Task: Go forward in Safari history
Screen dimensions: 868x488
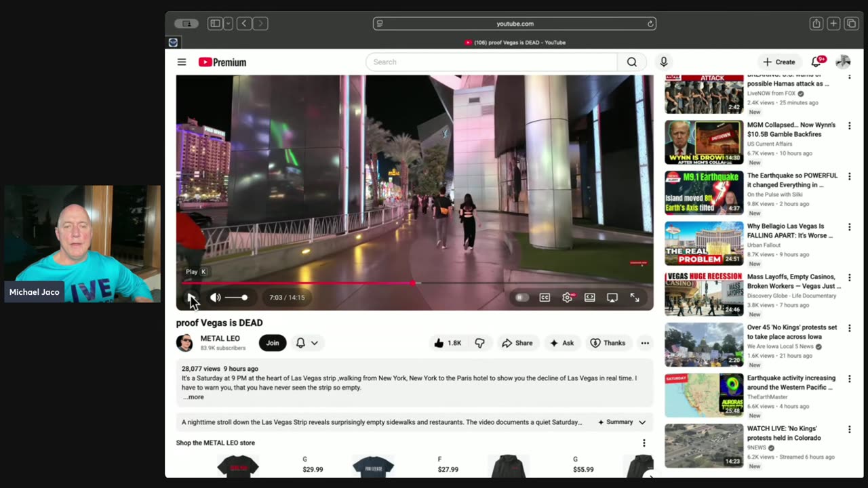Action: pos(260,24)
